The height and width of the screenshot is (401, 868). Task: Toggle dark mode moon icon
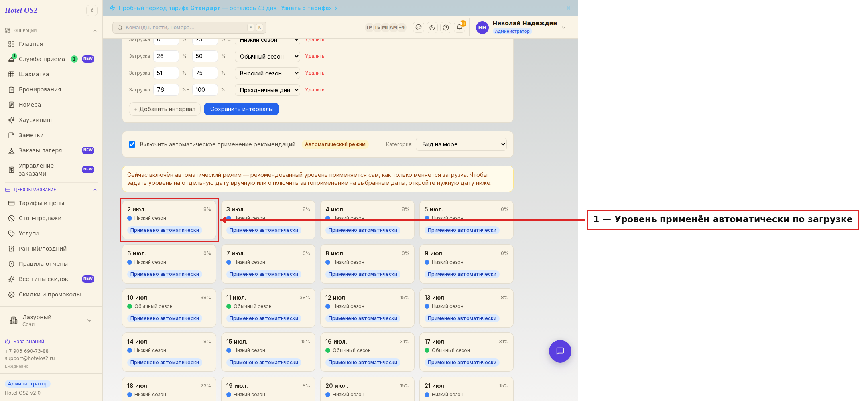click(x=432, y=27)
